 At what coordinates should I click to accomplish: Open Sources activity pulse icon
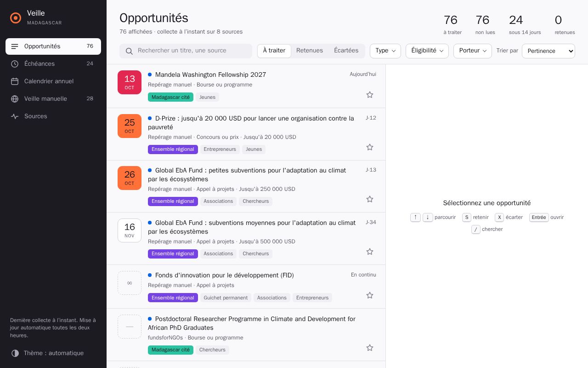pyautogui.click(x=15, y=116)
